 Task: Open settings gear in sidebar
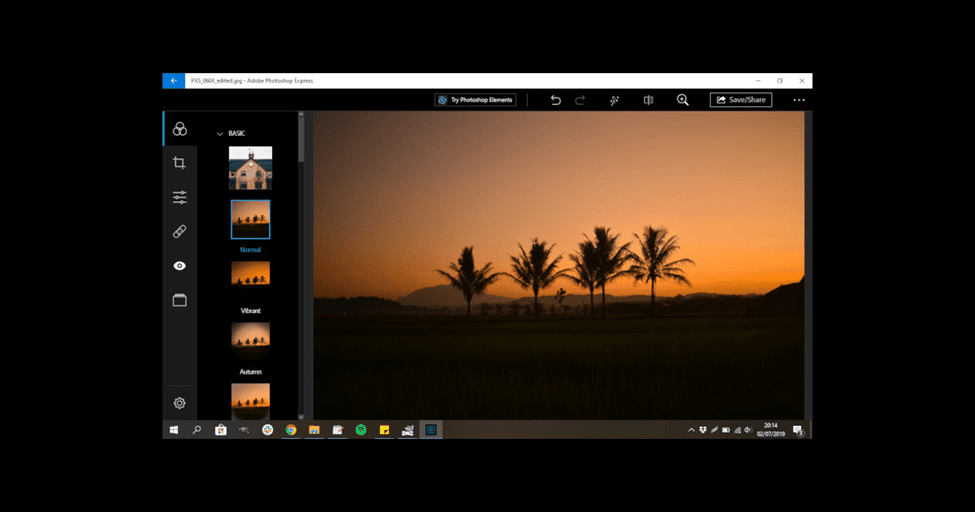coord(180,403)
